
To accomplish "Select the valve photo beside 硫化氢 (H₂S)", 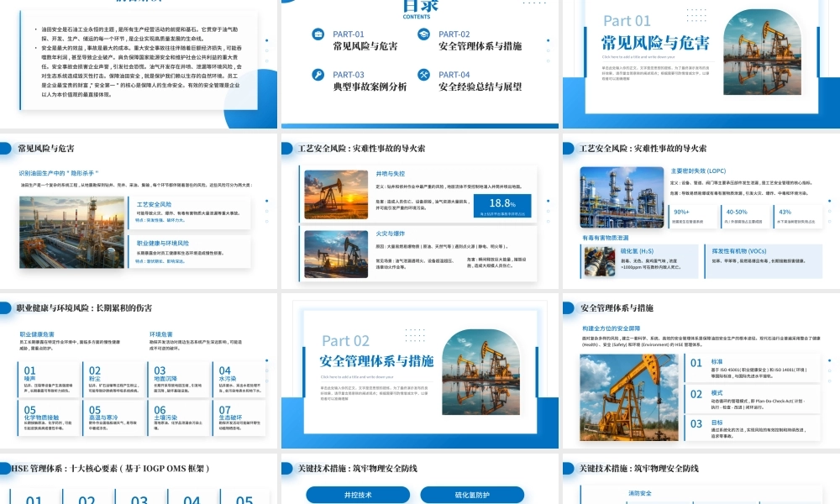I will click(x=600, y=261).
